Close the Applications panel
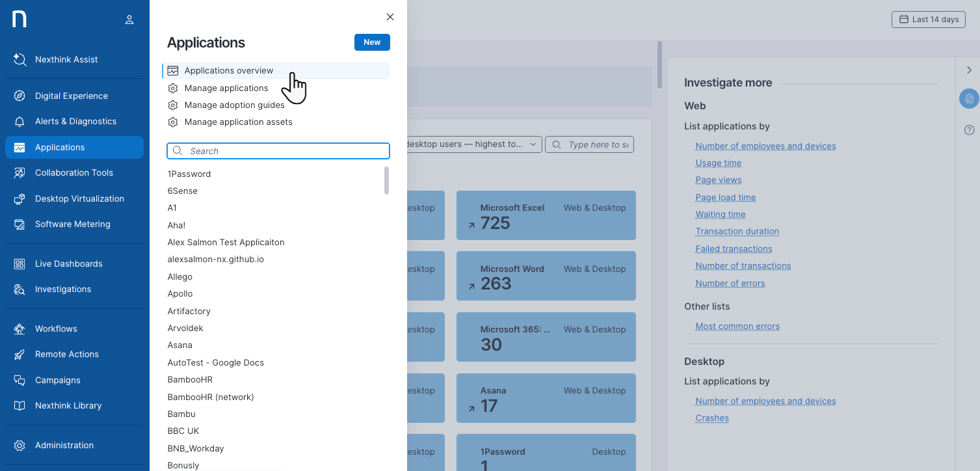Screen dimensions: 980x471 390,17
